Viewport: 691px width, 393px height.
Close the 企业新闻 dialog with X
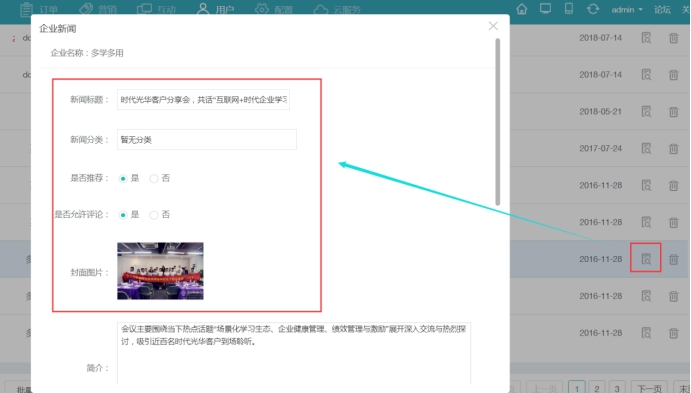point(493,26)
